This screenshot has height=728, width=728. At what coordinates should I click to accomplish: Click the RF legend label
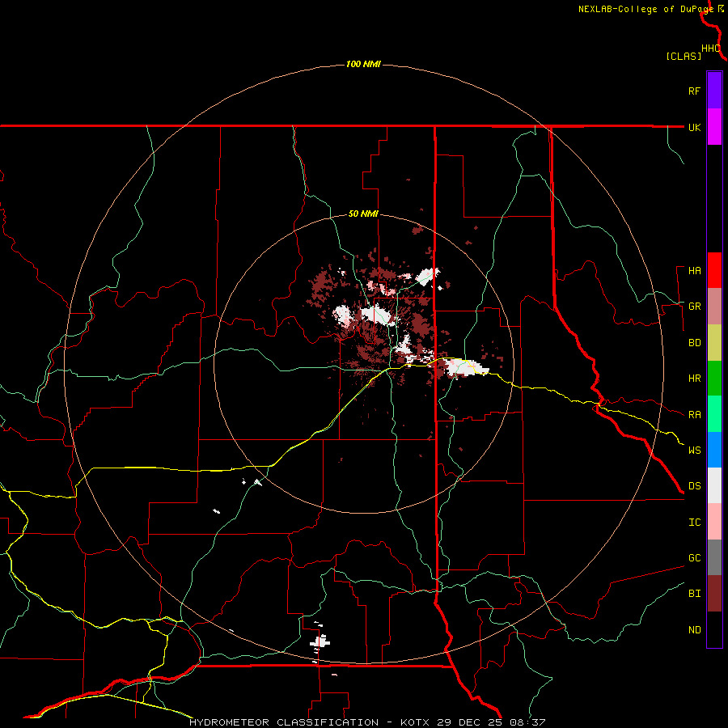pyautogui.click(x=694, y=91)
